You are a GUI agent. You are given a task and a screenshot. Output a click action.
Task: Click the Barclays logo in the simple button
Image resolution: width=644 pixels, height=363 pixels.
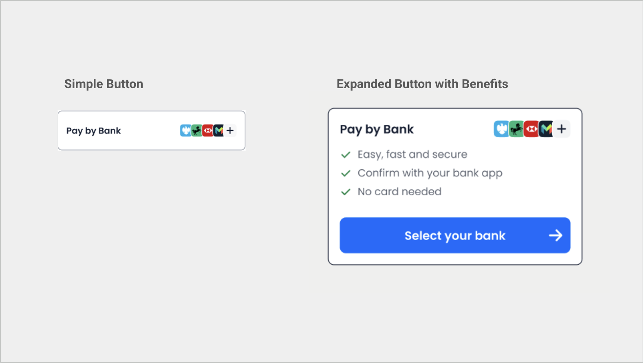185,131
